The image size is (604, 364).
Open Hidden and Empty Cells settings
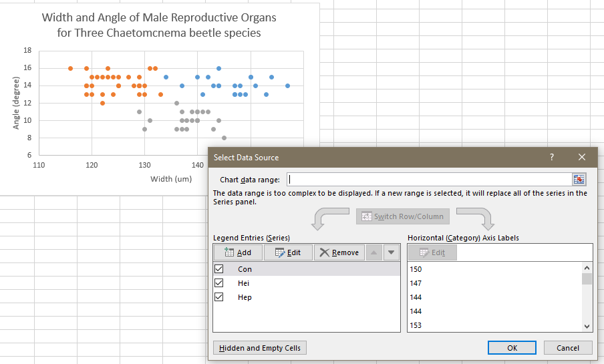(260, 348)
